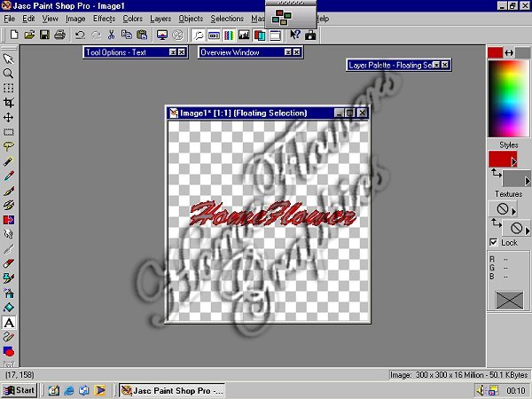Image resolution: width=532 pixels, height=399 pixels.
Task: Undo the last action
Action: click(x=80, y=35)
